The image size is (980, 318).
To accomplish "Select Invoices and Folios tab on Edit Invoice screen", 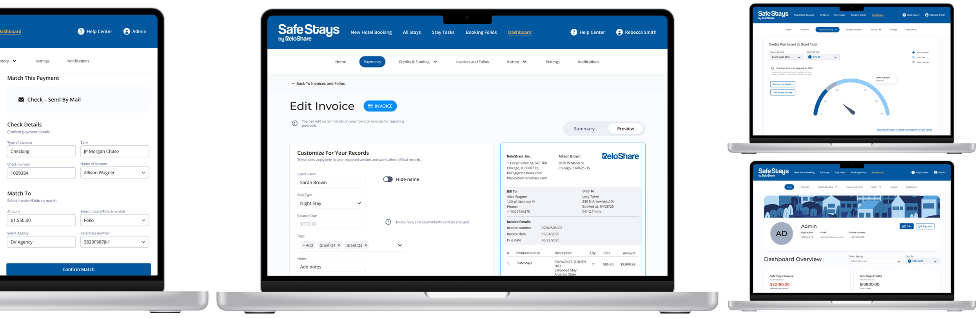I will 472,62.
